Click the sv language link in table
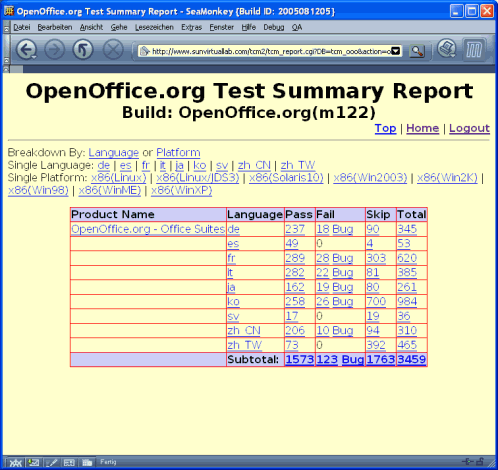Screen dimensions: 498x470 pos(233,316)
